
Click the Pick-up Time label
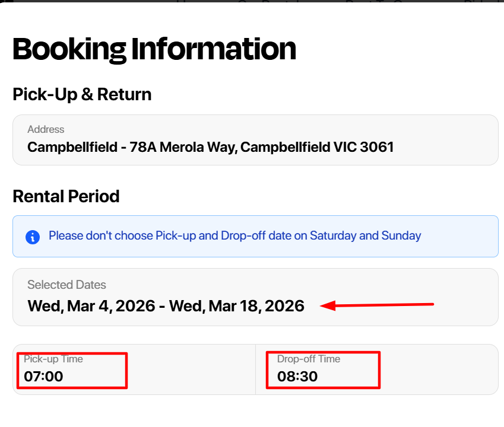coord(53,359)
